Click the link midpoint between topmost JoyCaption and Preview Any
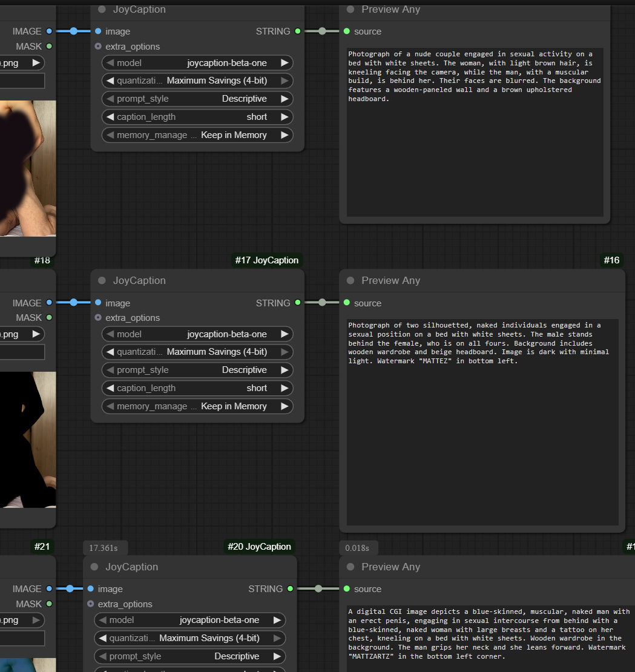This screenshot has height=672, width=635. 322,31
